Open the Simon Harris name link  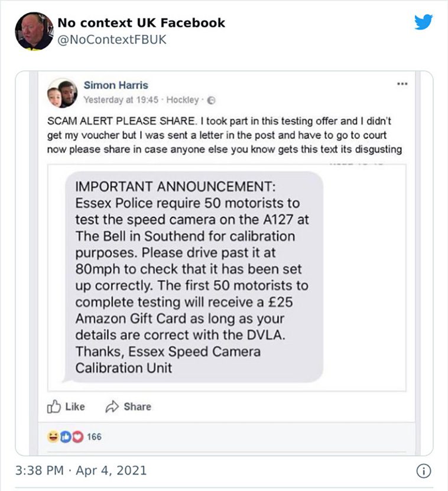116,85
